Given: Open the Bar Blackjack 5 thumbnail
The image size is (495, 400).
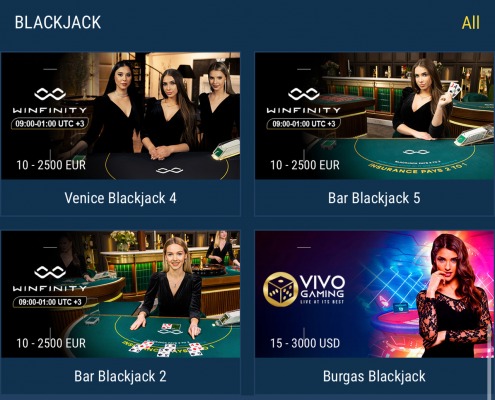Looking at the screenshot, I should click(374, 116).
